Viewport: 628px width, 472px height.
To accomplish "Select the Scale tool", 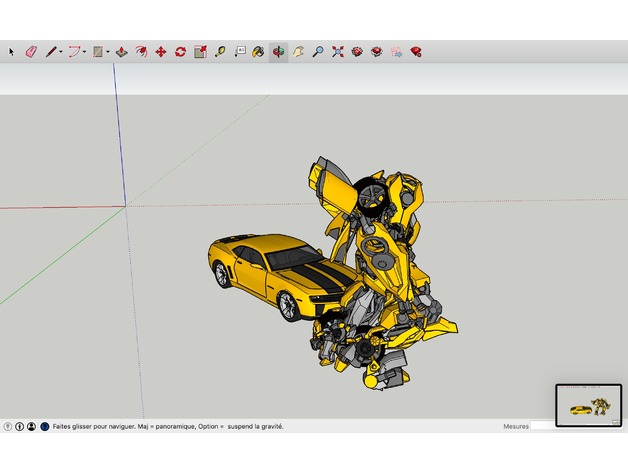I will [x=200, y=52].
